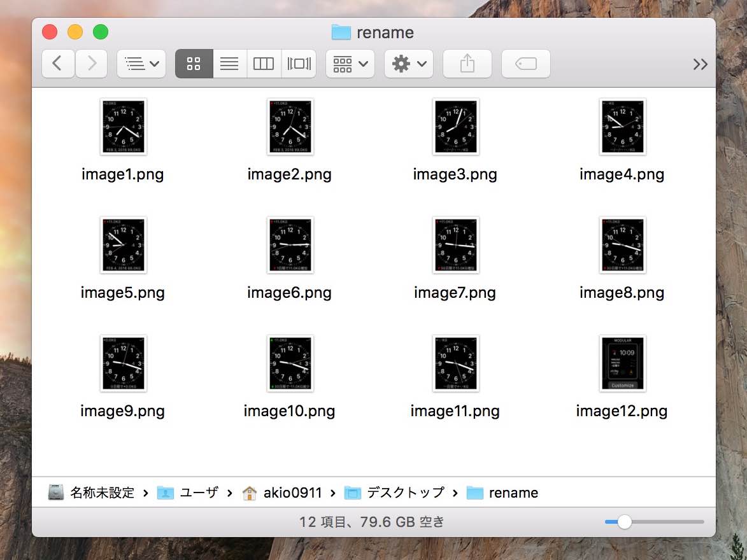Image resolution: width=747 pixels, height=560 pixels.
Task: Click the image4.png file name label
Action: click(622, 174)
